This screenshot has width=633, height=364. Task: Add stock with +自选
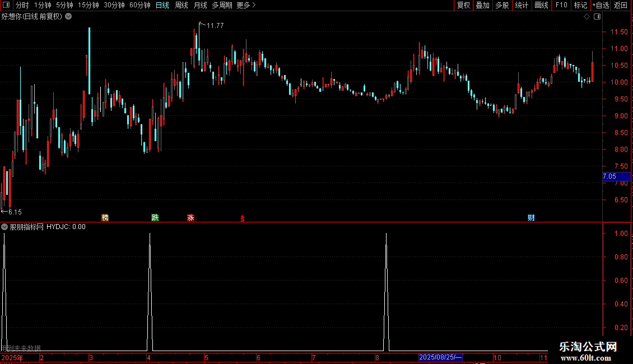(x=601, y=5)
